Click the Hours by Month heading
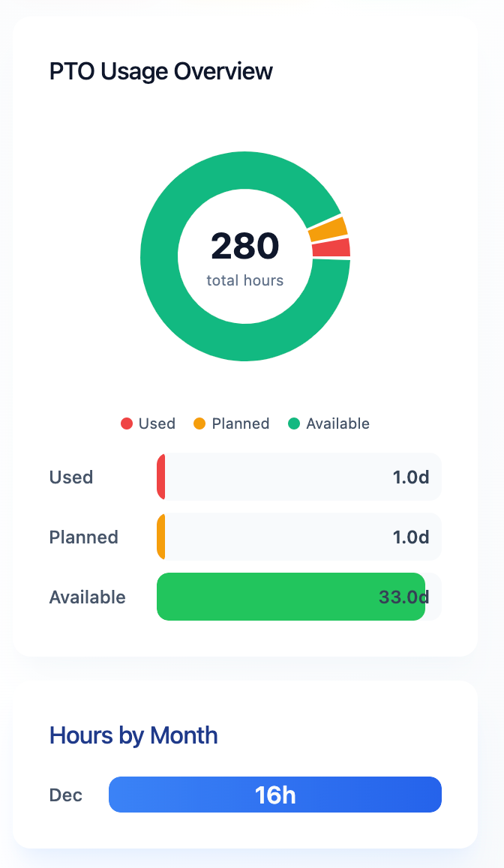 (x=133, y=735)
